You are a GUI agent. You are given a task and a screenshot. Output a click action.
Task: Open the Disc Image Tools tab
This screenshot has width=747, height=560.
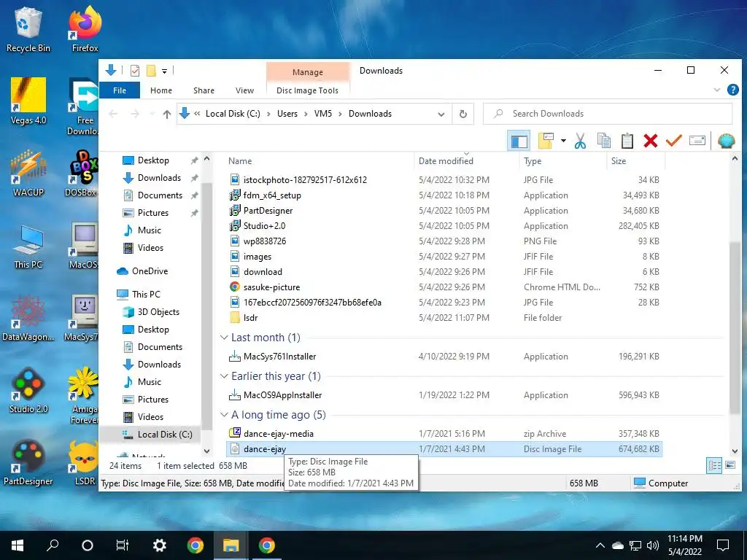(x=307, y=90)
